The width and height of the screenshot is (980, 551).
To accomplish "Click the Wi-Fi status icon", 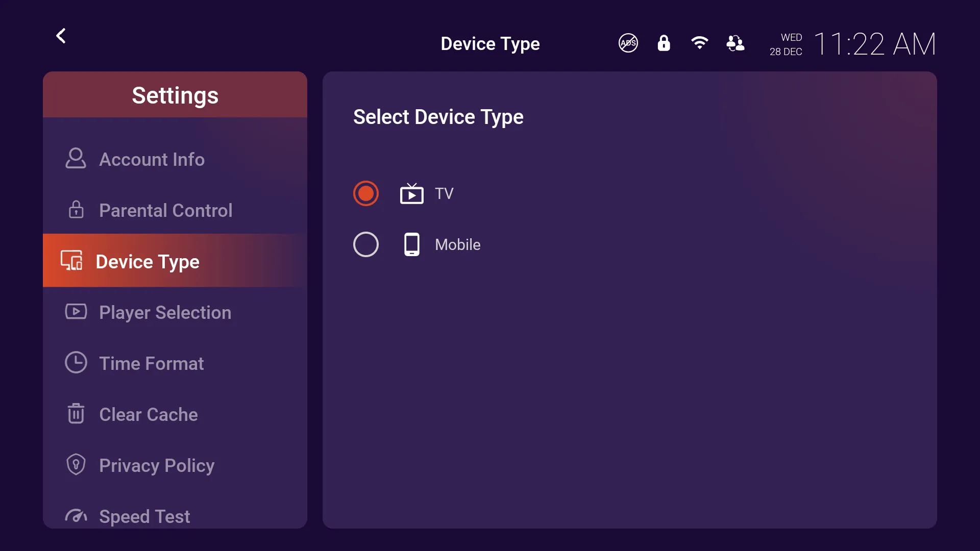I will 699,43.
